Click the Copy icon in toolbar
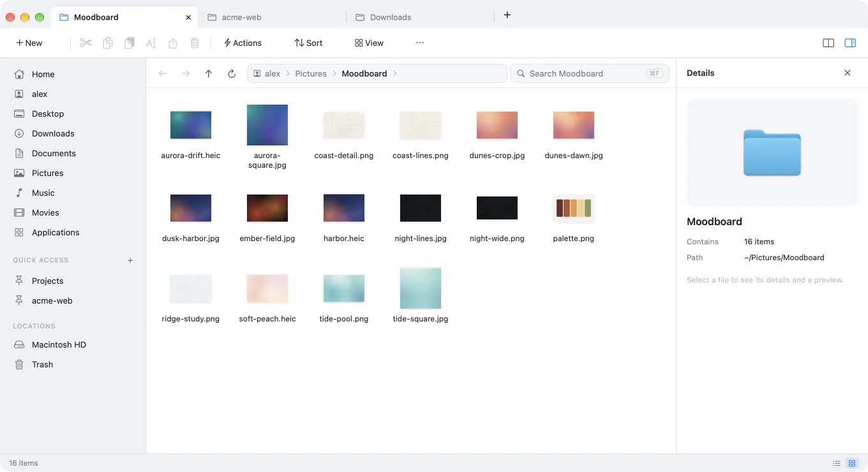The width and height of the screenshot is (868, 472). point(108,43)
